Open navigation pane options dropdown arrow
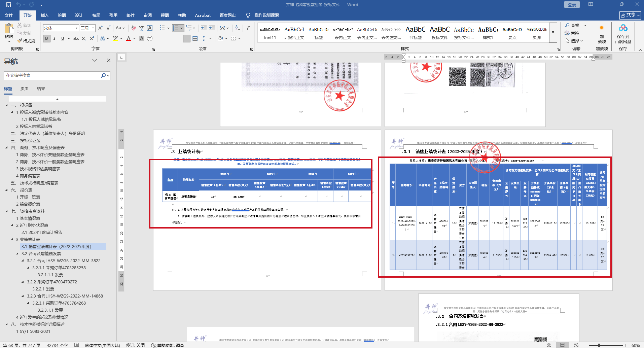The width and height of the screenshot is (644, 348). pos(95,61)
